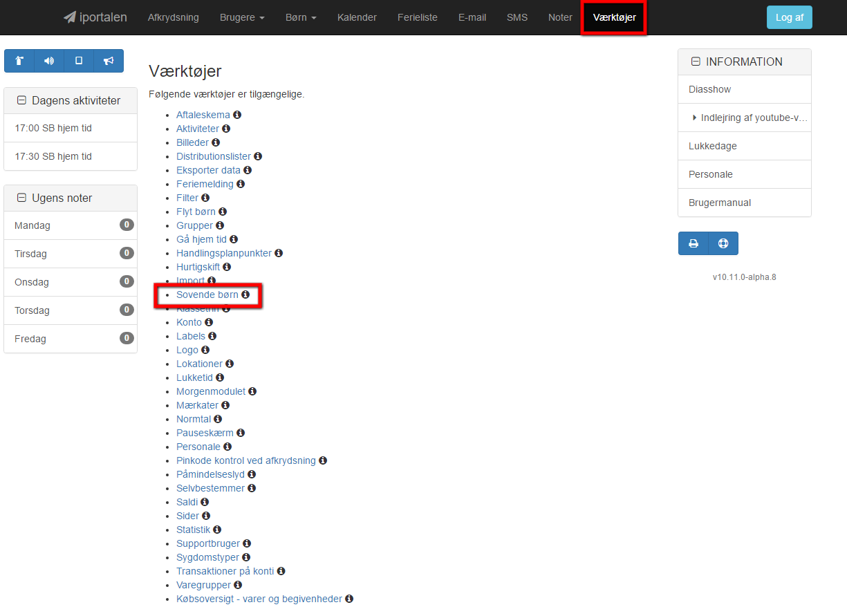847x616 pixels.
Task: Click the info icon beside Morgenmodulet
Action: pos(252,391)
